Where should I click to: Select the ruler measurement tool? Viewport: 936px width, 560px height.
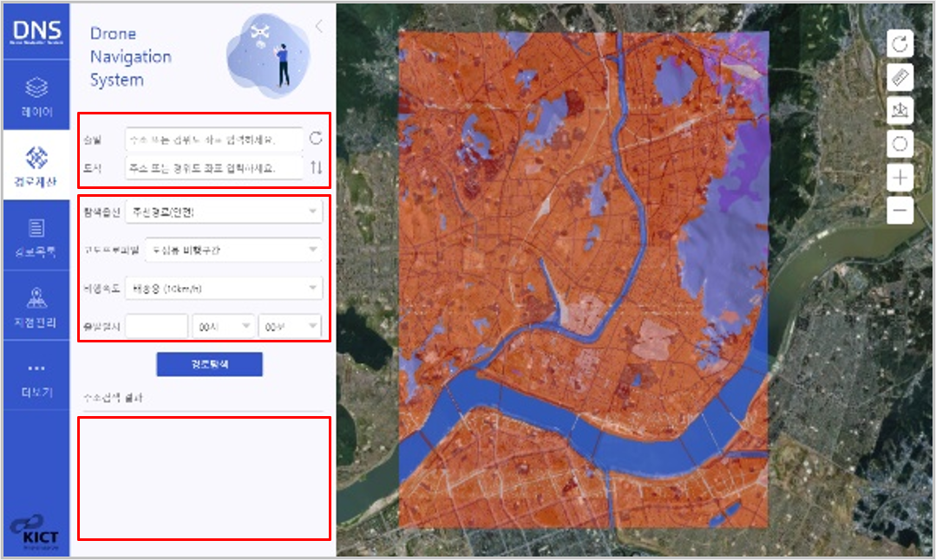900,77
